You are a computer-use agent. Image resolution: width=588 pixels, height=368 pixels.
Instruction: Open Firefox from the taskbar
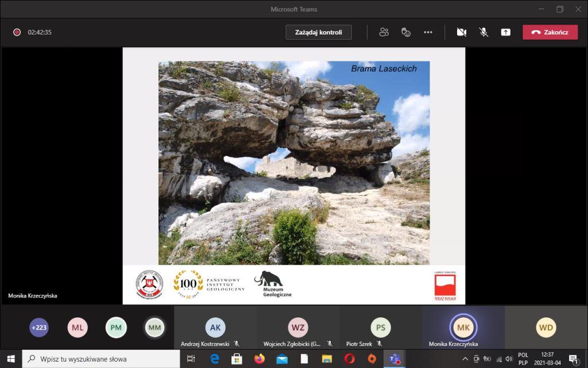260,359
